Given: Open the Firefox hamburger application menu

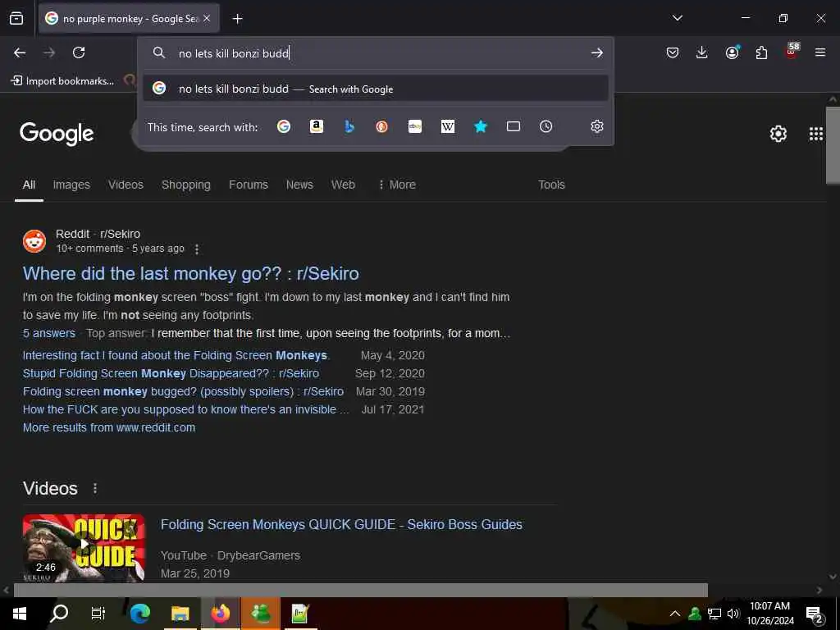Looking at the screenshot, I should pos(820,52).
